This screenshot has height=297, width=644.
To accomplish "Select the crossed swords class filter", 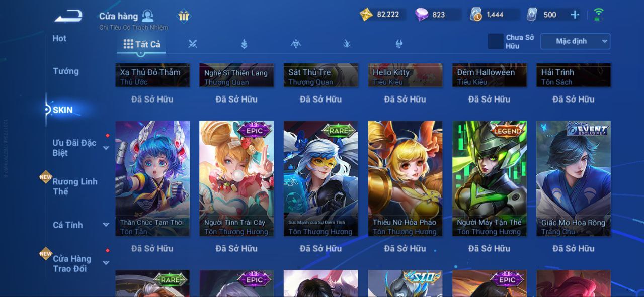I will (x=192, y=44).
